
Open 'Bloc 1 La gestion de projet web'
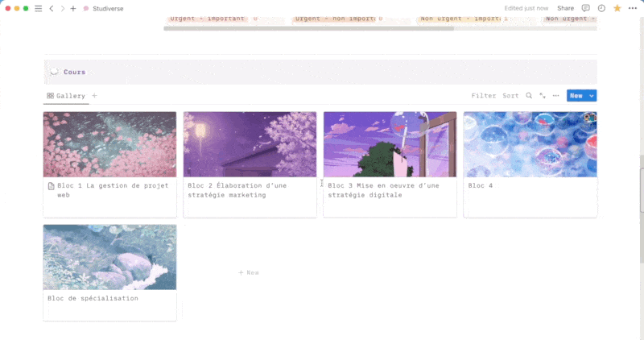(113, 190)
